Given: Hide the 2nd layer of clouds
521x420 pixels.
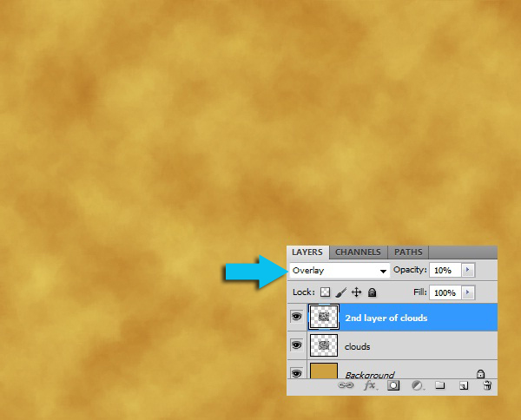Looking at the screenshot, I should 296,318.
